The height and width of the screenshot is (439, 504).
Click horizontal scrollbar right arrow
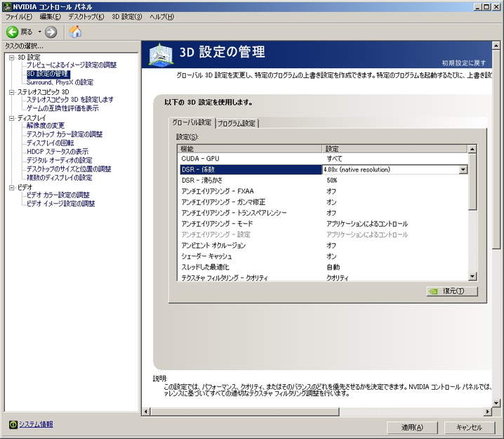(x=488, y=412)
